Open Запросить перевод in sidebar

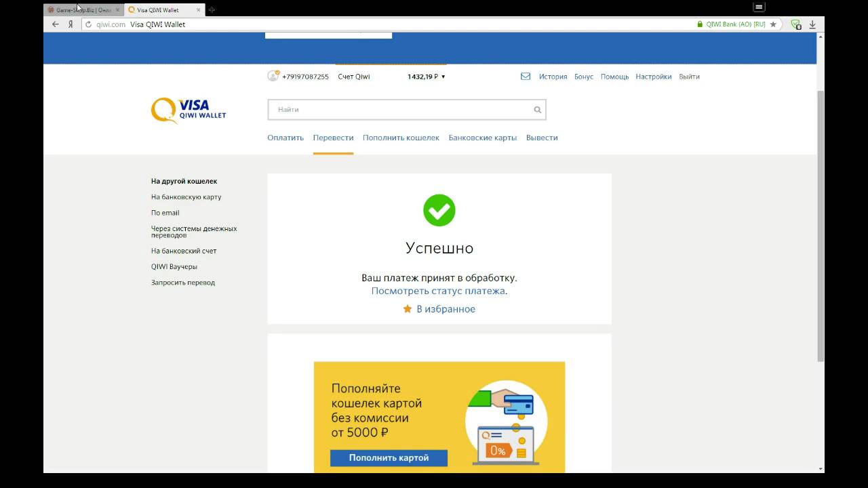pos(182,283)
